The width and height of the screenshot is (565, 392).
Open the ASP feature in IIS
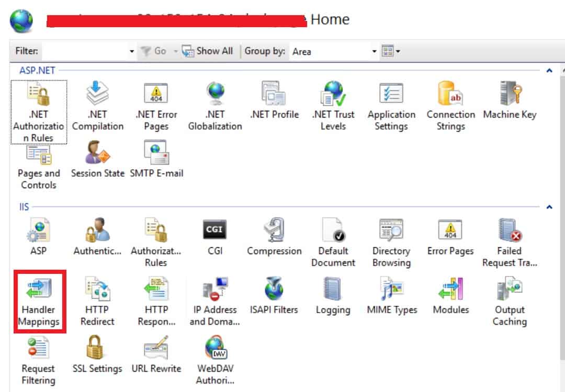point(39,236)
